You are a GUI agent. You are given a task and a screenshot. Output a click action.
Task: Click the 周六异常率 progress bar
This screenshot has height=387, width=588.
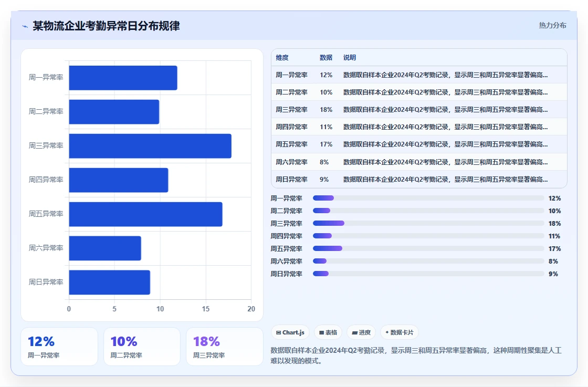tap(428, 261)
